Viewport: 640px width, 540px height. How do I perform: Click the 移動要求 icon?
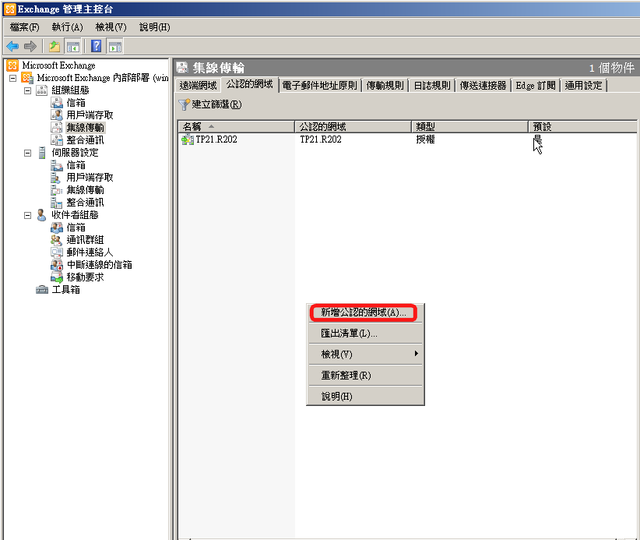tap(56, 278)
